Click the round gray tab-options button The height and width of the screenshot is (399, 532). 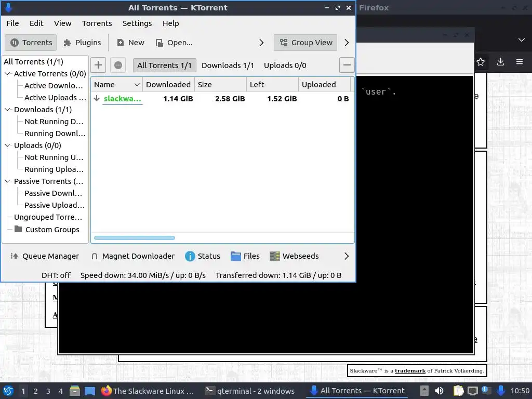(118, 65)
